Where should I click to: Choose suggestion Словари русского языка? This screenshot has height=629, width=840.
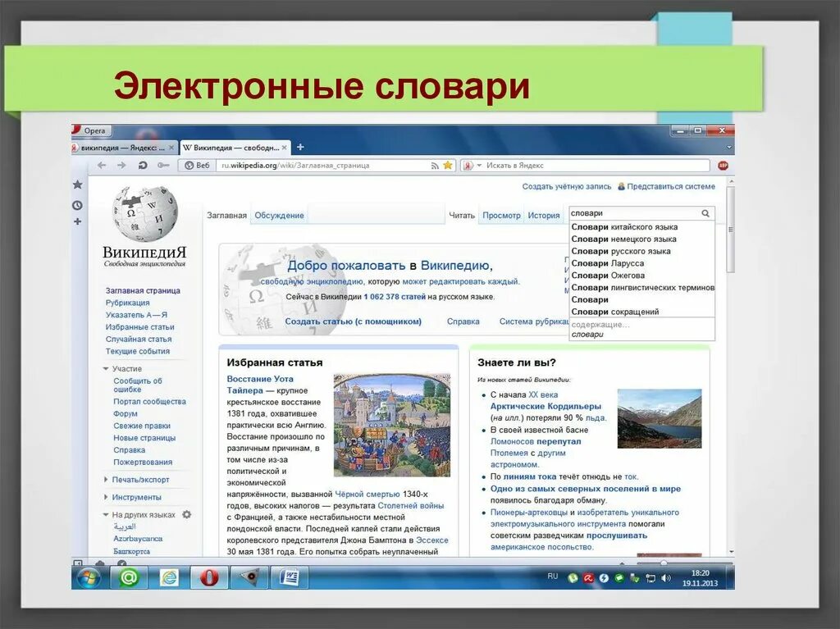click(x=641, y=251)
